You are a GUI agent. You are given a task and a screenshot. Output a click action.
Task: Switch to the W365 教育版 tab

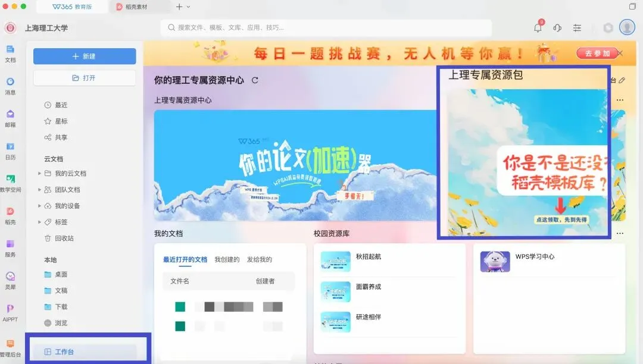(72, 7)
